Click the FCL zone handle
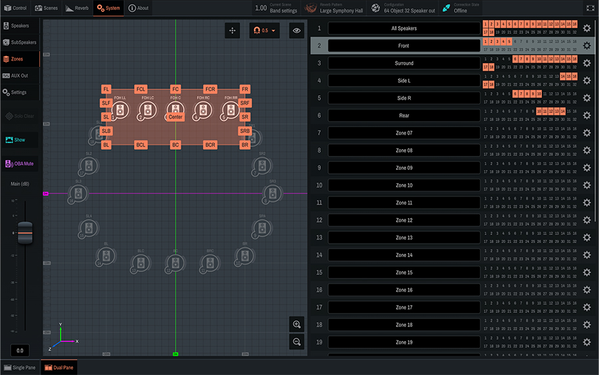 (141, 89)
